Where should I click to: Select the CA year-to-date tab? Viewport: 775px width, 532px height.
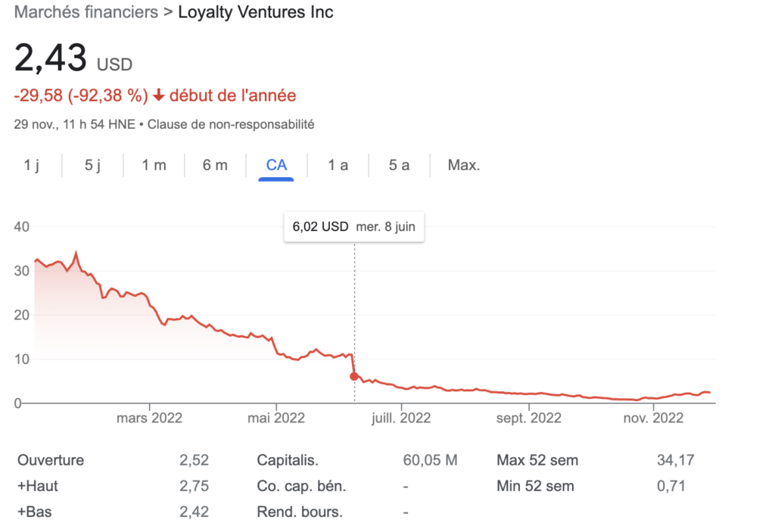(x=276, y=165)
